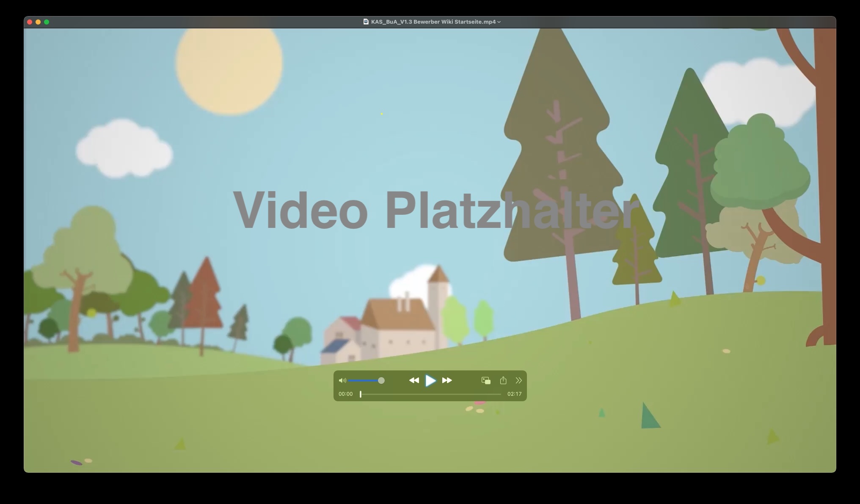Click the fast-forward button
Screen dimensions: 860x504
click(447, 381)
